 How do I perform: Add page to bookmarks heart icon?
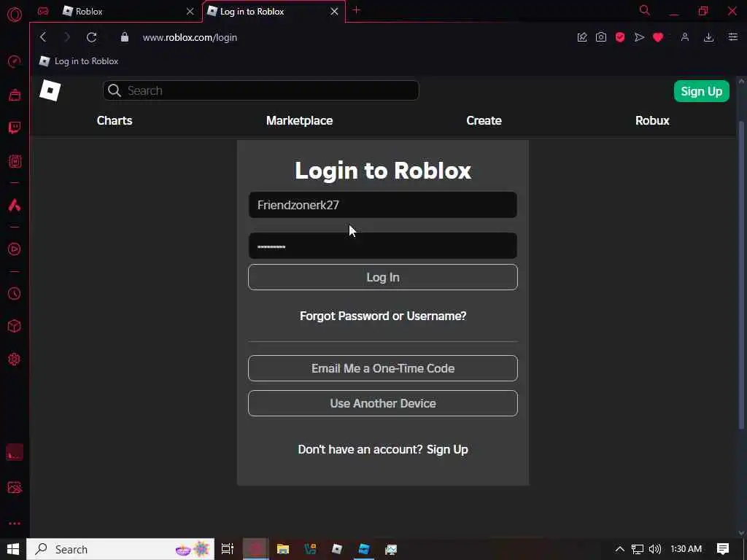pyautogui.click(x=658, y=37)
